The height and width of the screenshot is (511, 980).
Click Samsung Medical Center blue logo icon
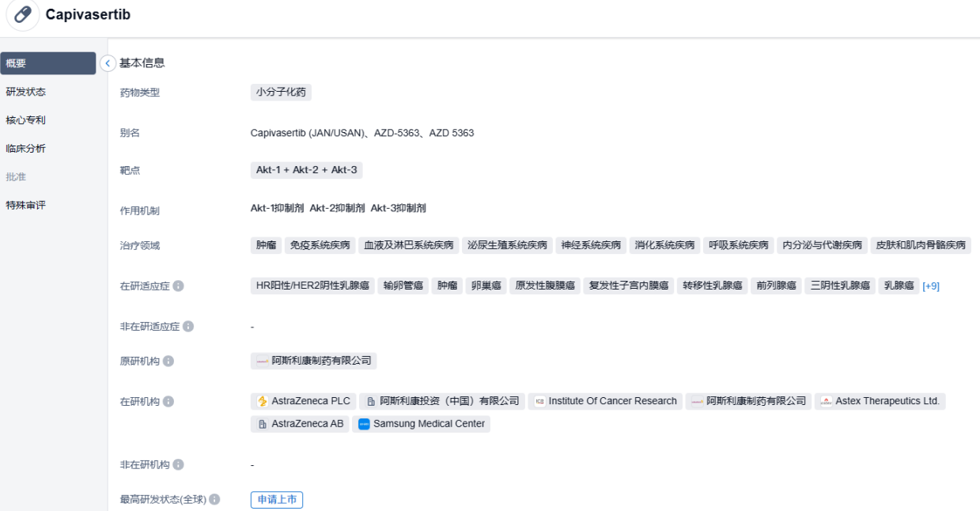[x=364, y=424]
